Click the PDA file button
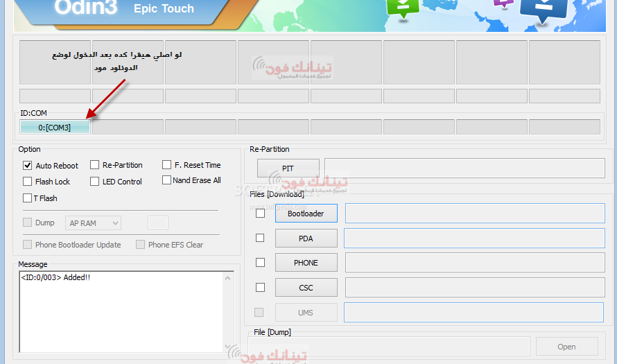 [306, 238]
